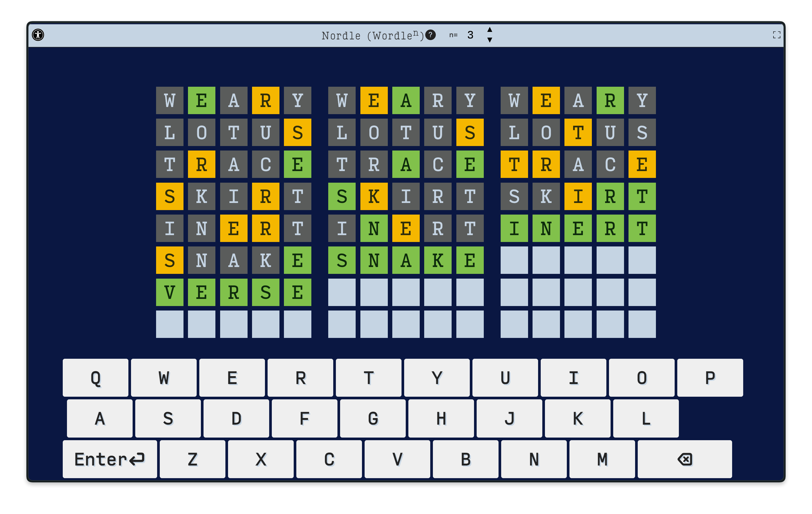Tap the W key on keyboard
Screen dimensions: 812x514
[x=163, y=377]
